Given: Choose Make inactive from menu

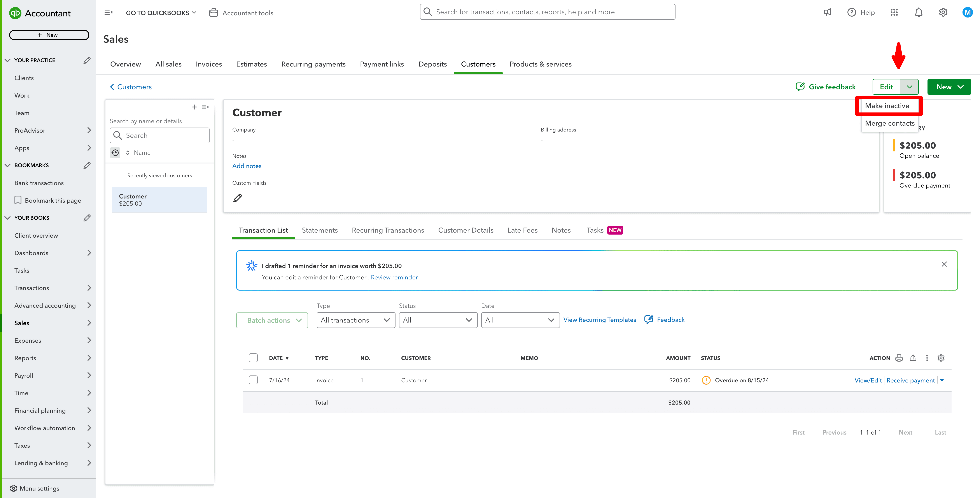Looking at the screenshot, I should (887, 106).
